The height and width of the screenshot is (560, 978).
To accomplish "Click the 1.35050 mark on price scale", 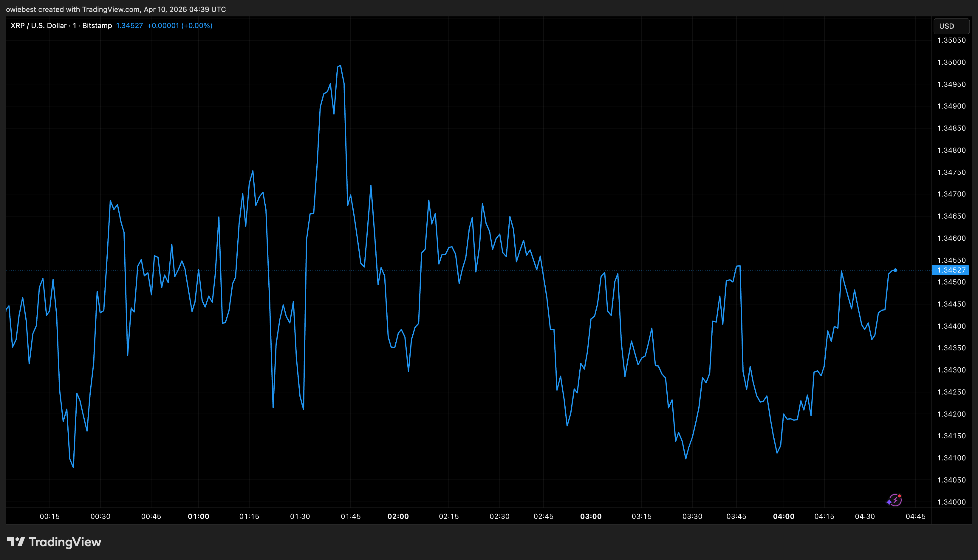I will [x=951, y=40].
